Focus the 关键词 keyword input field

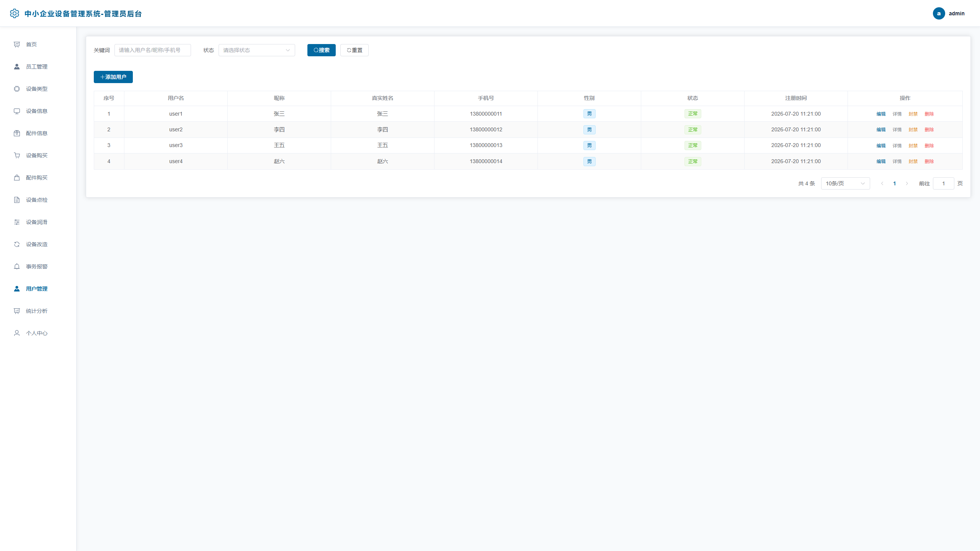pos(152,50)
